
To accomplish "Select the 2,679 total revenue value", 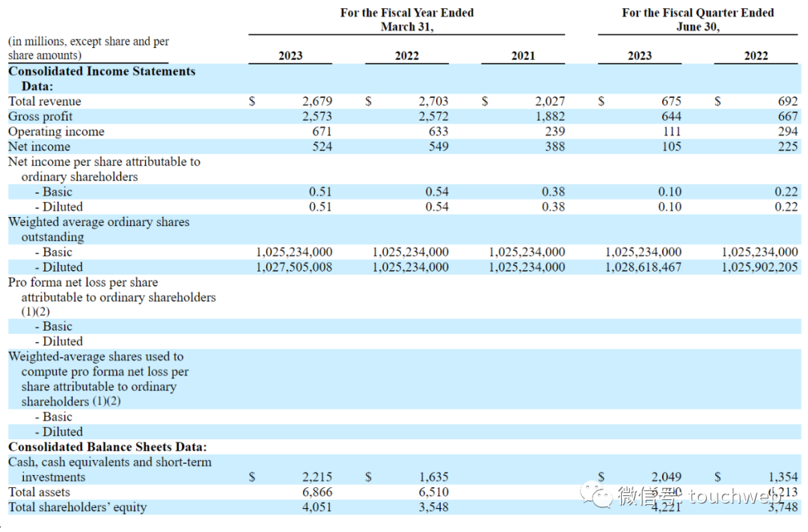I will click(317, 102).
